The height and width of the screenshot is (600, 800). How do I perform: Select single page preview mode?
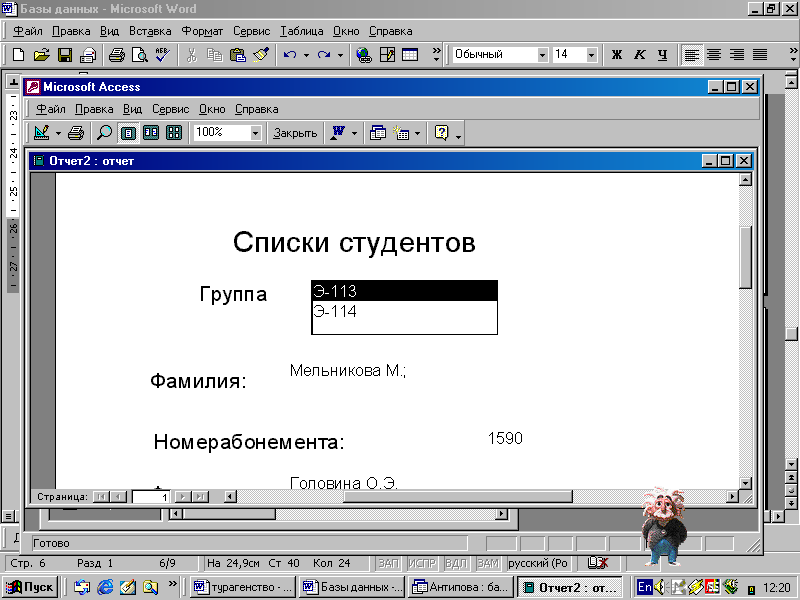[128, 132]
